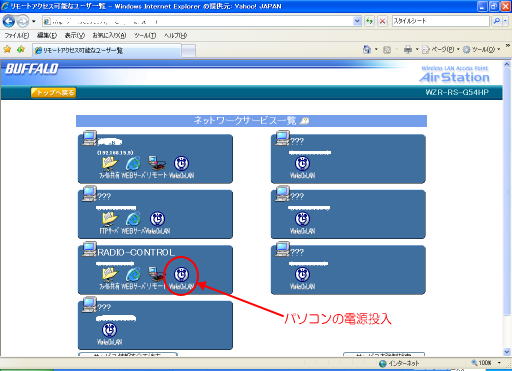
Task: Launch remote desktop icon in RADIO-CONTROL panel
Action: tap(157, 274)
